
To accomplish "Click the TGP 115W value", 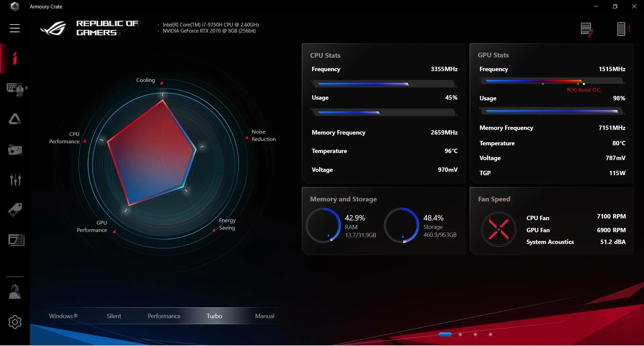I will tap(617, 173).
